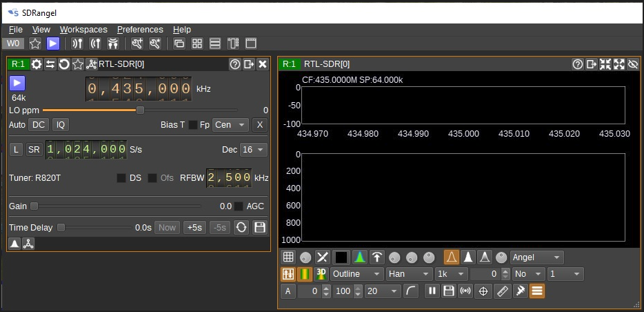Toggle tabbed sub-windows view icon
Screen dimensions: 644x312
click(251, 43)
